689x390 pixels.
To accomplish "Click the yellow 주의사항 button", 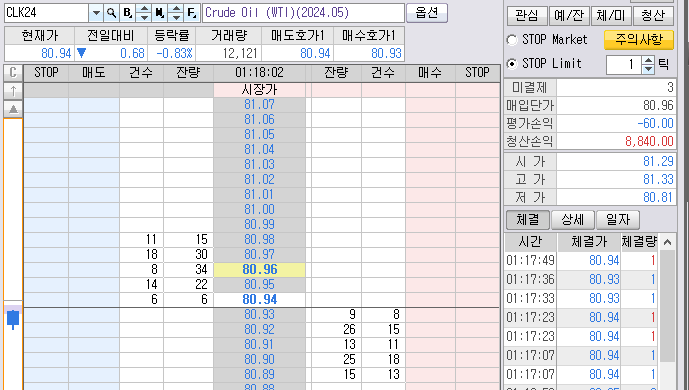I will (x=639, y=40).
